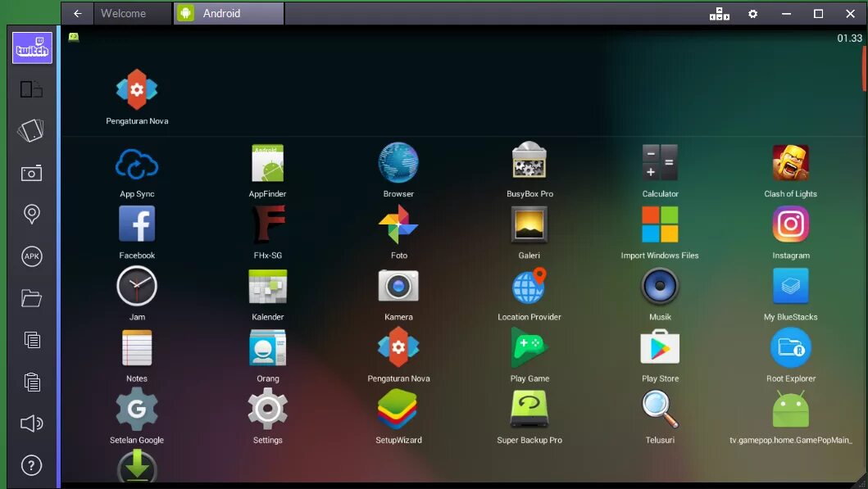
Task: Open the keyboard controls icon in title bar
Action: click(719, 14)
